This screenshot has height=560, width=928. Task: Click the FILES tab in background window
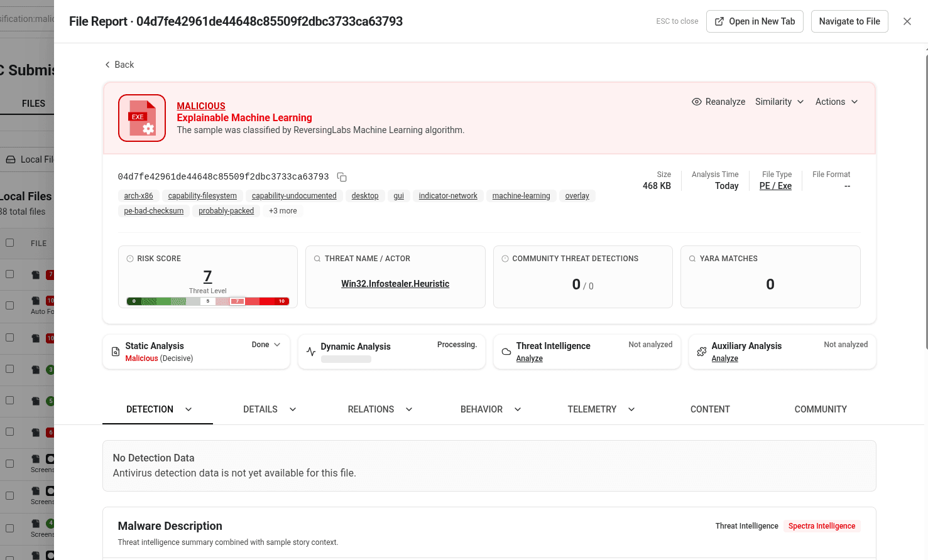33,104
